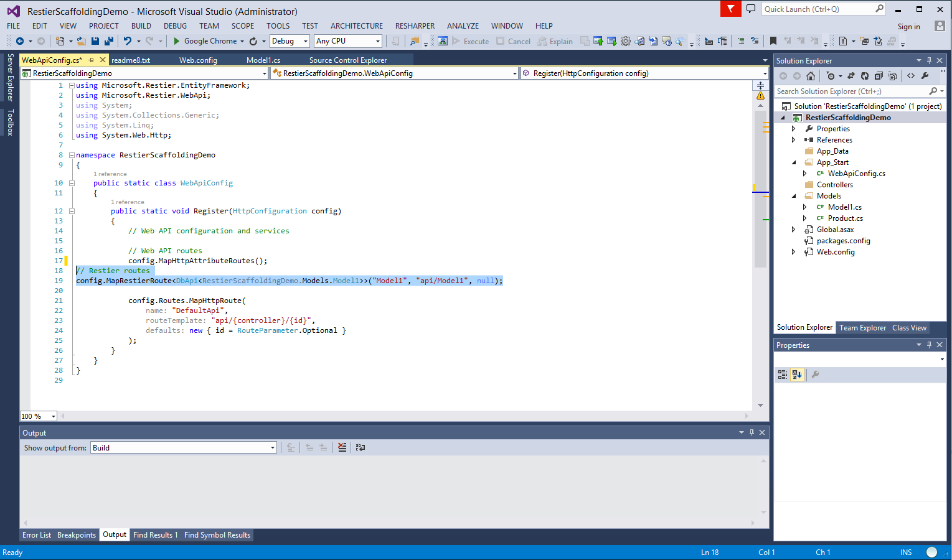952x560 pixels.
Task: Click Home icon in Solution Explorer
Action: (810, 76)
